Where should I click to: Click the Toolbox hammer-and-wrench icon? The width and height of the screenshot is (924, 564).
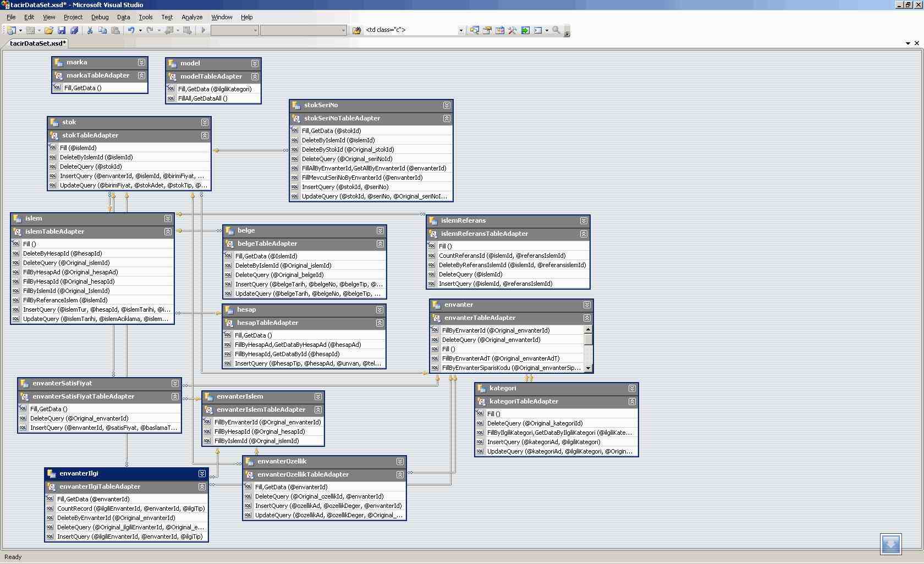pyautogui.click(x=512, y=30)
